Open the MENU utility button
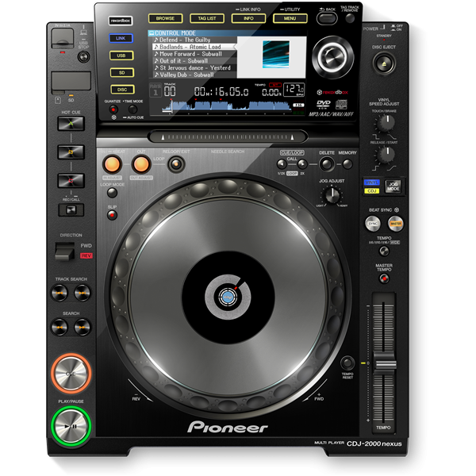 (290, 18)
